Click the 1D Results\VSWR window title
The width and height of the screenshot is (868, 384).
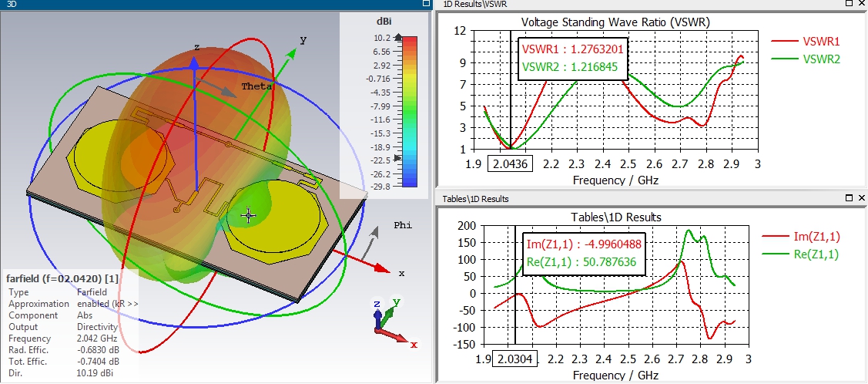pyautogui.click(x=475, y=4)
